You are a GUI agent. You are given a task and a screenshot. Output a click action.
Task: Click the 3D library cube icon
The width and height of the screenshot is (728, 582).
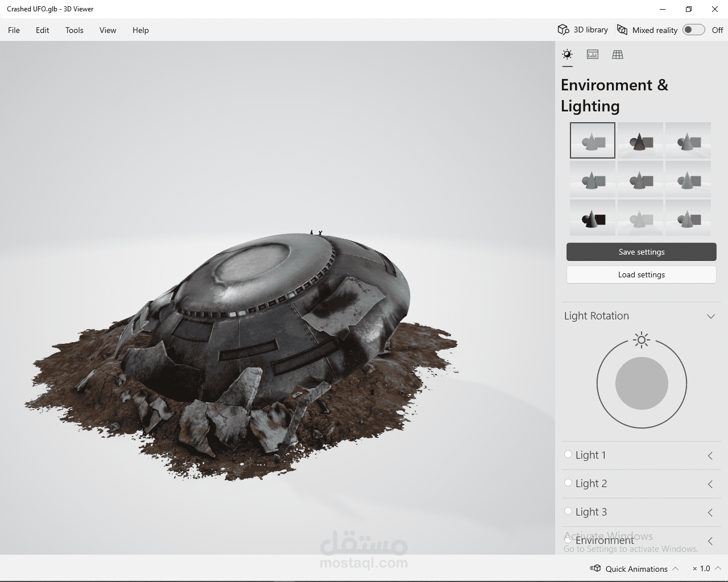pos(563,30)
